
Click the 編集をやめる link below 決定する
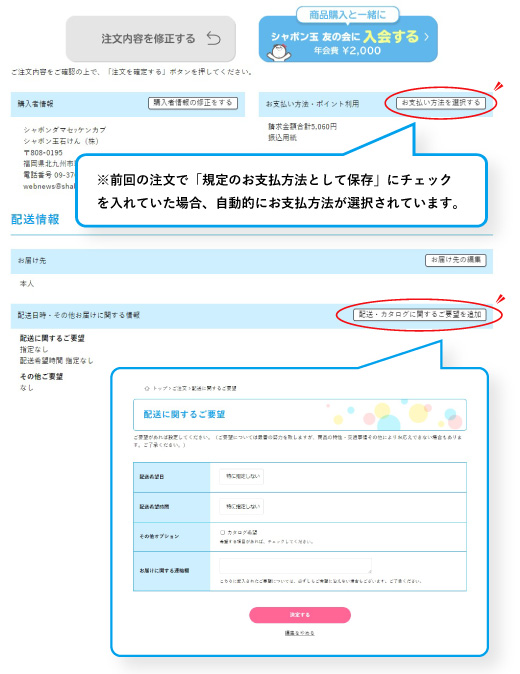tap(300, 633)
